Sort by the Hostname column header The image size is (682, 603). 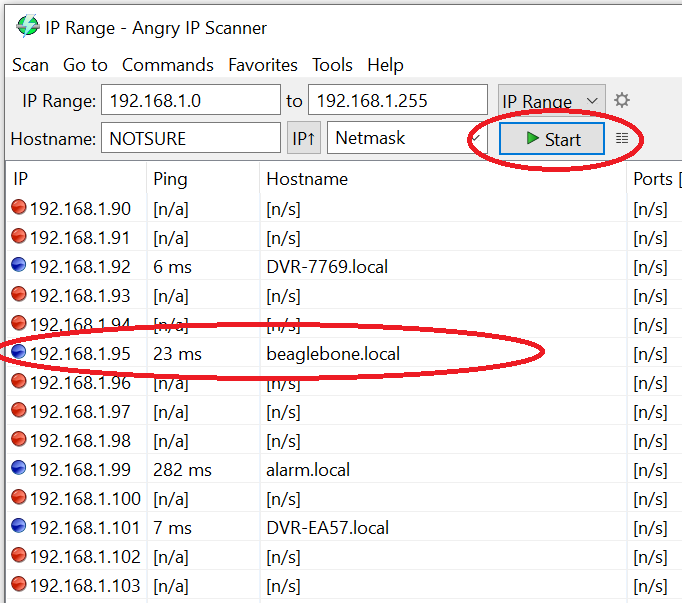click(x=443, y=179)
